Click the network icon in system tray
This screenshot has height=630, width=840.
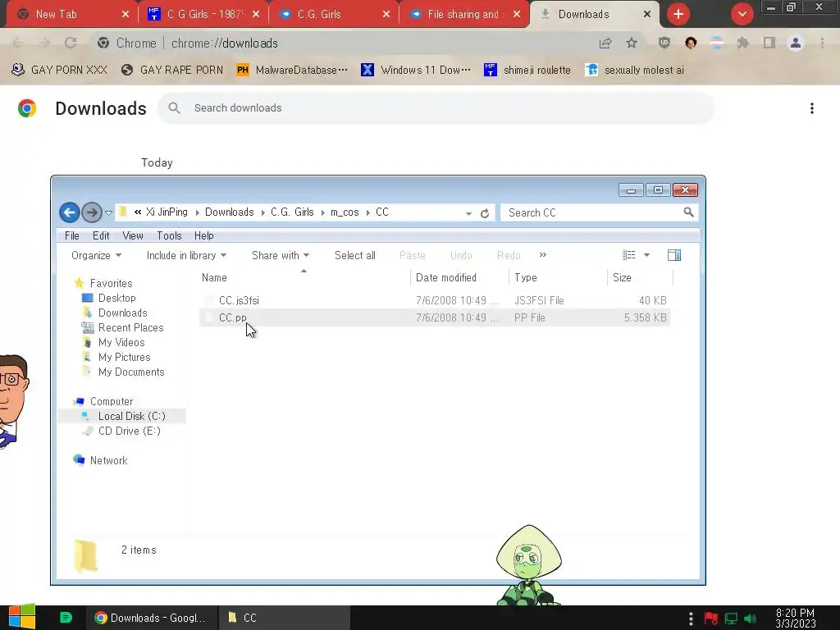[x=731, y=619]
